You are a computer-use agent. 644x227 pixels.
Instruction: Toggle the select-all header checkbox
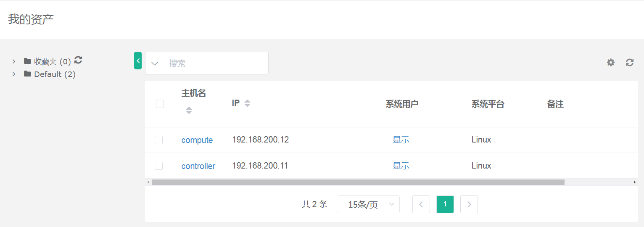pyautogui.click(x=160, y=104)
